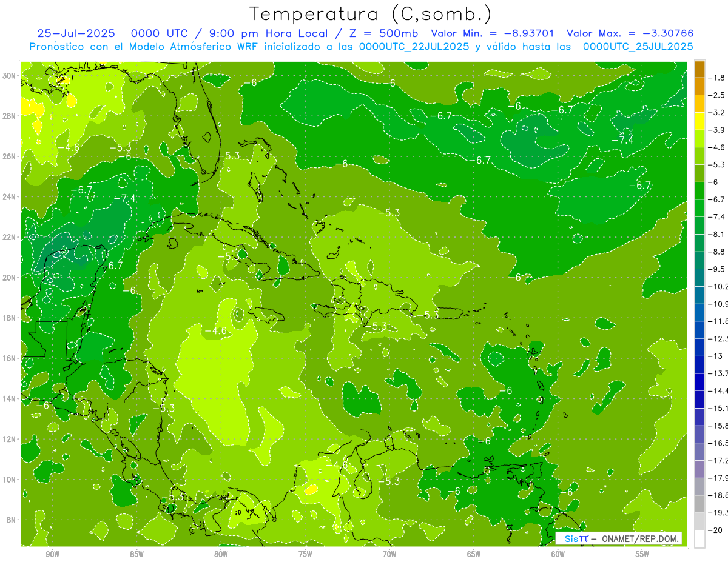Image resolution: width=728 pixels, height=562 pixels.
Task: Click the '80W' longitude axis label
Action: coord(221,554)
